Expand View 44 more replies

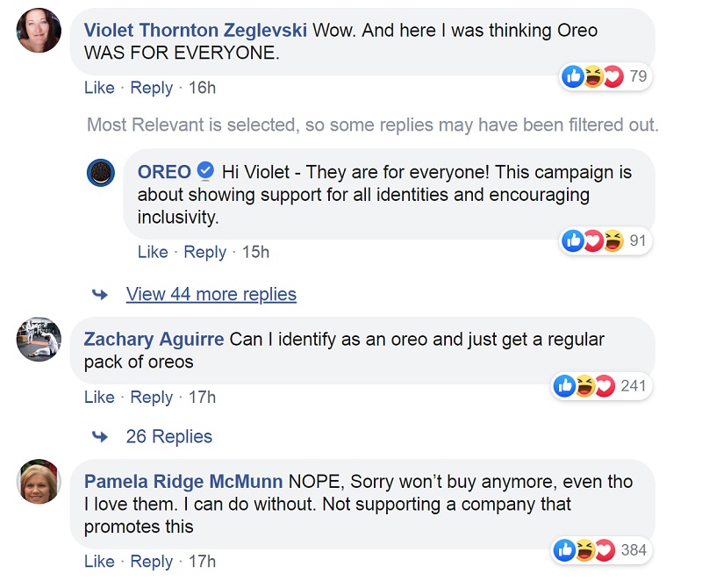pos(211,294)
